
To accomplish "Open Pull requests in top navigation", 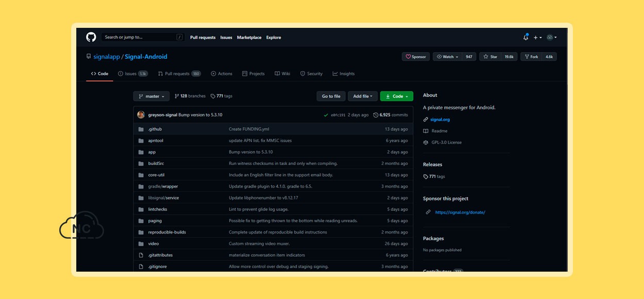I will pos(203,37).
